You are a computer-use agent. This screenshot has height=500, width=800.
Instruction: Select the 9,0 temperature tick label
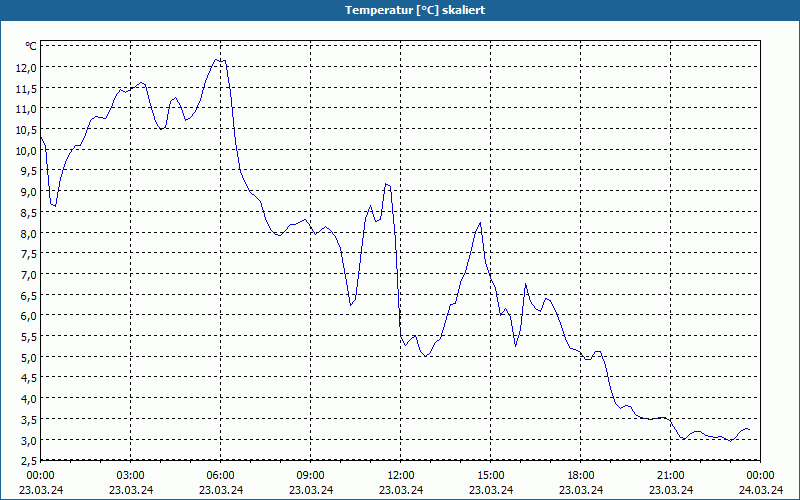[x=31, y=192]
